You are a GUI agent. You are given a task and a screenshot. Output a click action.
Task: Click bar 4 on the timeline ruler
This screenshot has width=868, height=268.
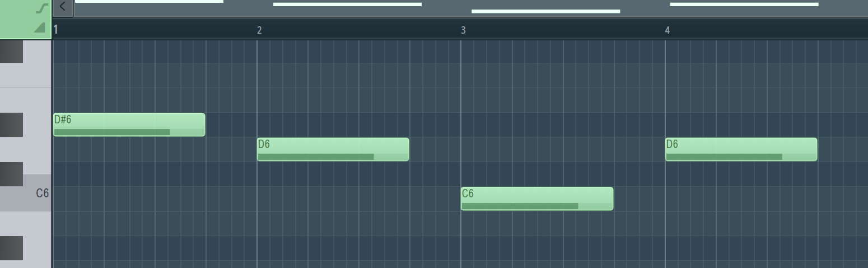coord(668,30)
